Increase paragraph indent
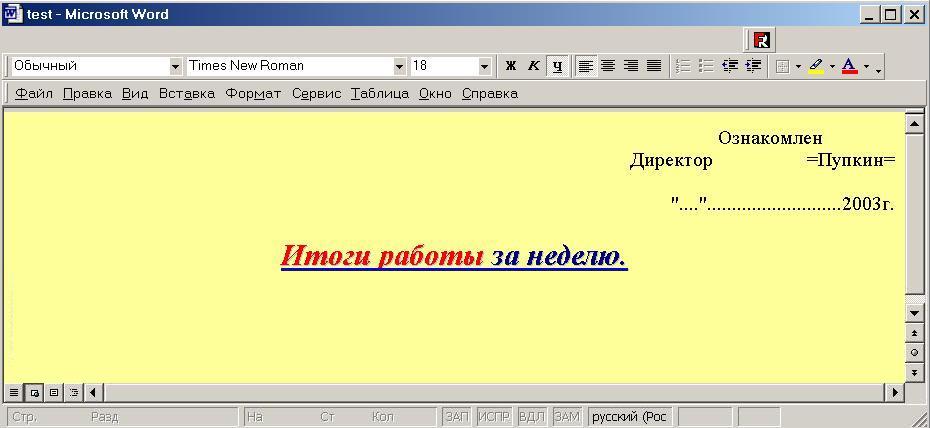 [x=753, y=66]
